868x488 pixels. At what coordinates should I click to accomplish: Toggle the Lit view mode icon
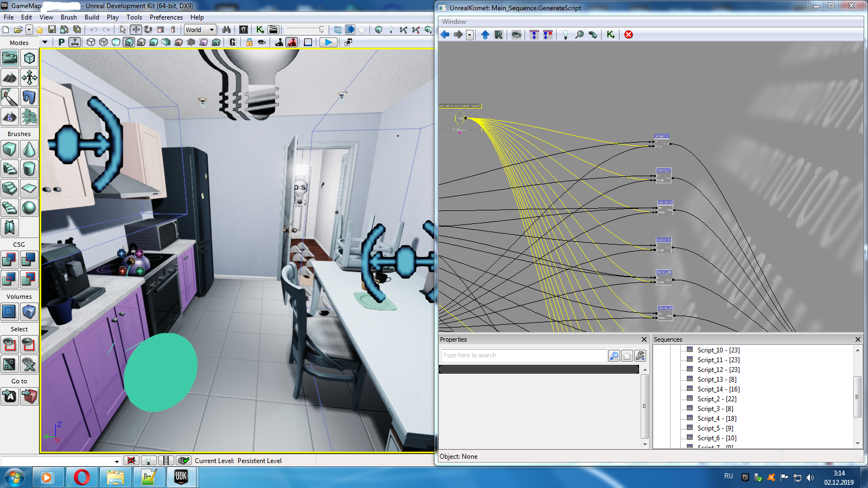[x=129, y=42]
